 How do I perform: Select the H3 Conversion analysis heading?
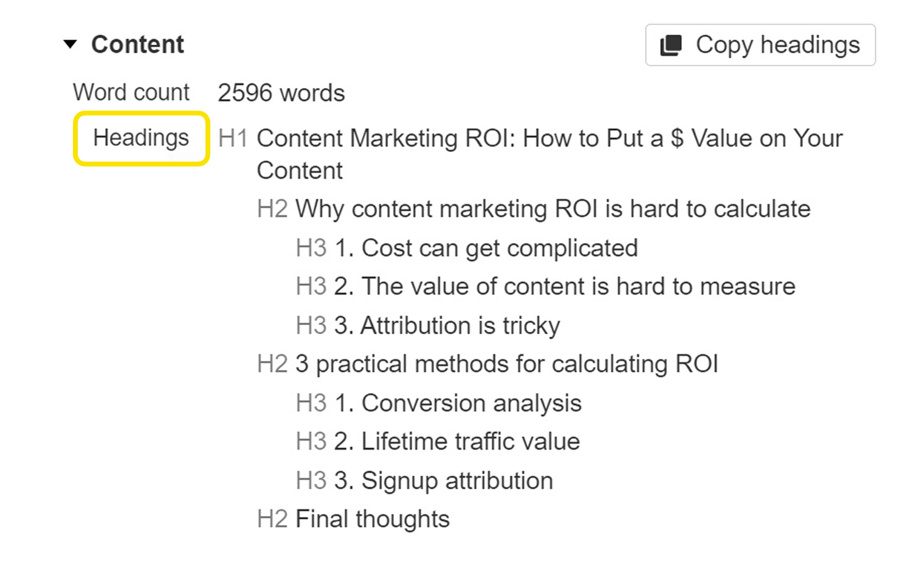pyautogui.click(x=470, y=403)
